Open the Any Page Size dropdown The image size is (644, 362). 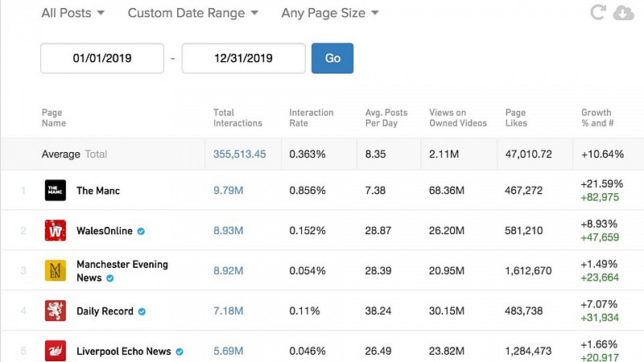(330, 13)
